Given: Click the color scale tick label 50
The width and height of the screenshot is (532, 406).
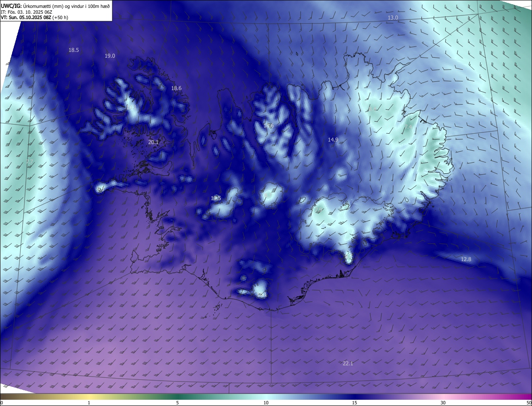Looking at the screenshot, I should click(x=529, y=403).
